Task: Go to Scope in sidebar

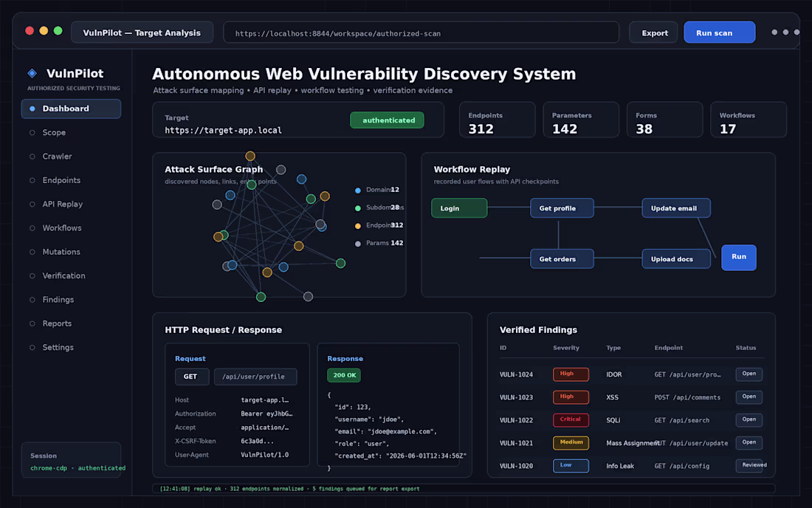Action: pyautogui.click(x=54, y=133)
